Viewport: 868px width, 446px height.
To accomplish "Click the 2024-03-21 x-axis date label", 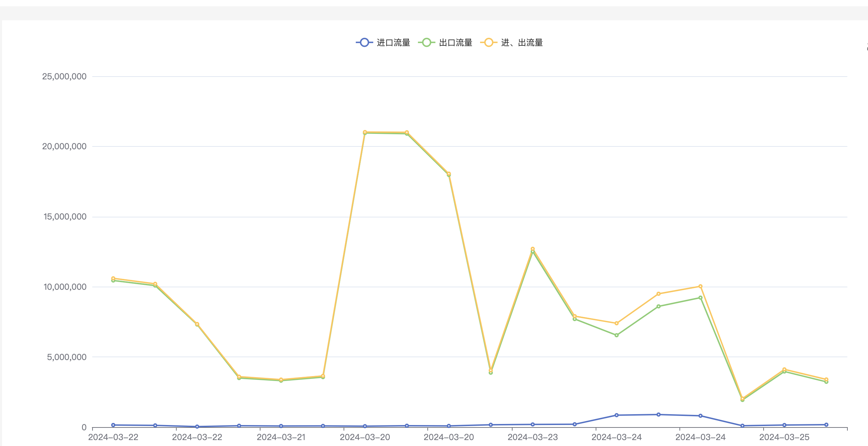I will coord(281,437).
